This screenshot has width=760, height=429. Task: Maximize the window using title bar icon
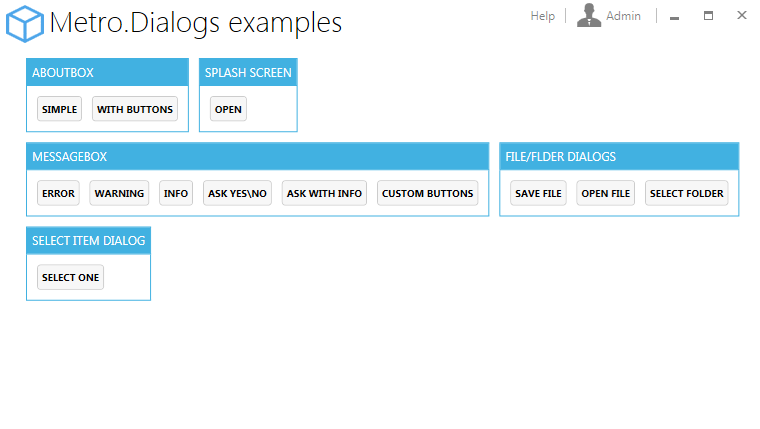point(708,16)
